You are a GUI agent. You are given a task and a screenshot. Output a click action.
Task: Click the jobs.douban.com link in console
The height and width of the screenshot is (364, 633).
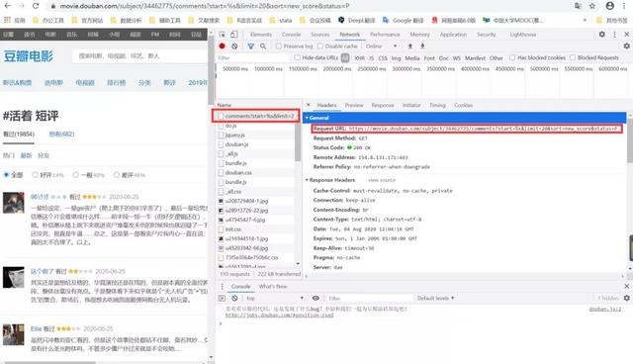pos(279,316)
